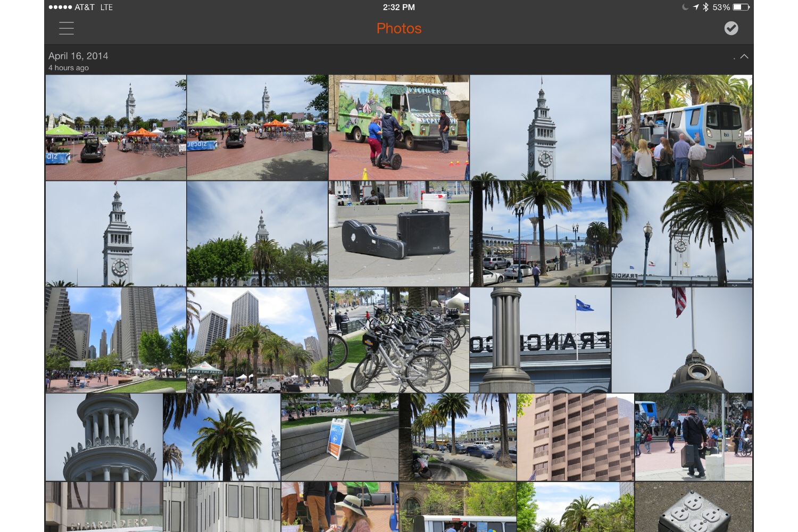
Task: Open the hamburger menu
Action: 66,28
